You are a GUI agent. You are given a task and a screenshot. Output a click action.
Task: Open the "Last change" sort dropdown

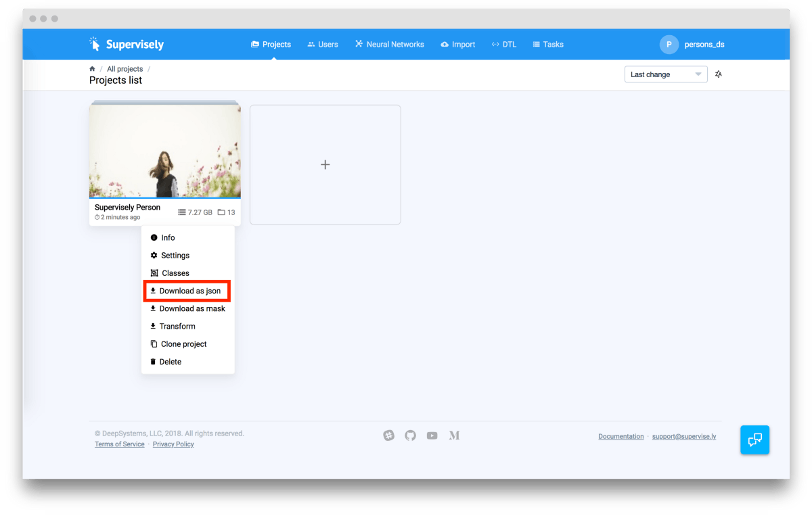tap(665, 74)
